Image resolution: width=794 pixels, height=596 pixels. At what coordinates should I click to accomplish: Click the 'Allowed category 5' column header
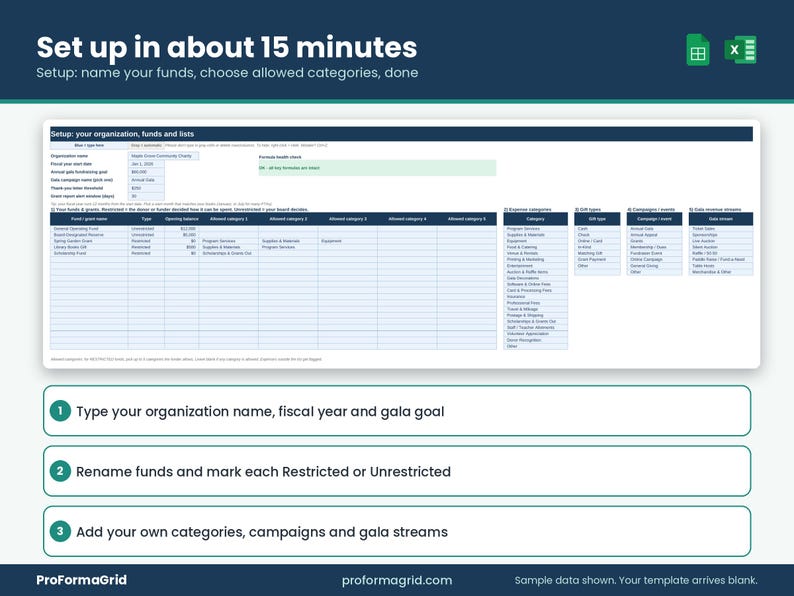click(467, 219)
